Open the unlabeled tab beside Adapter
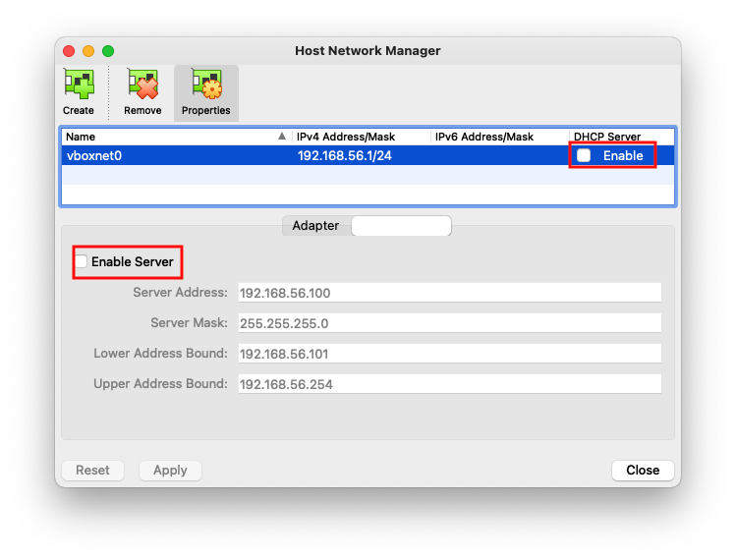 401,226
